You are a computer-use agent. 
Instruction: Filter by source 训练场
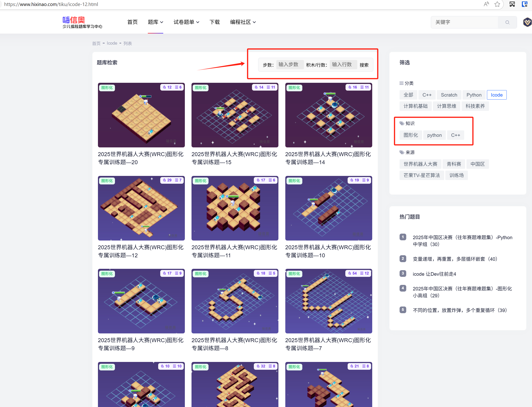point(456,175)
